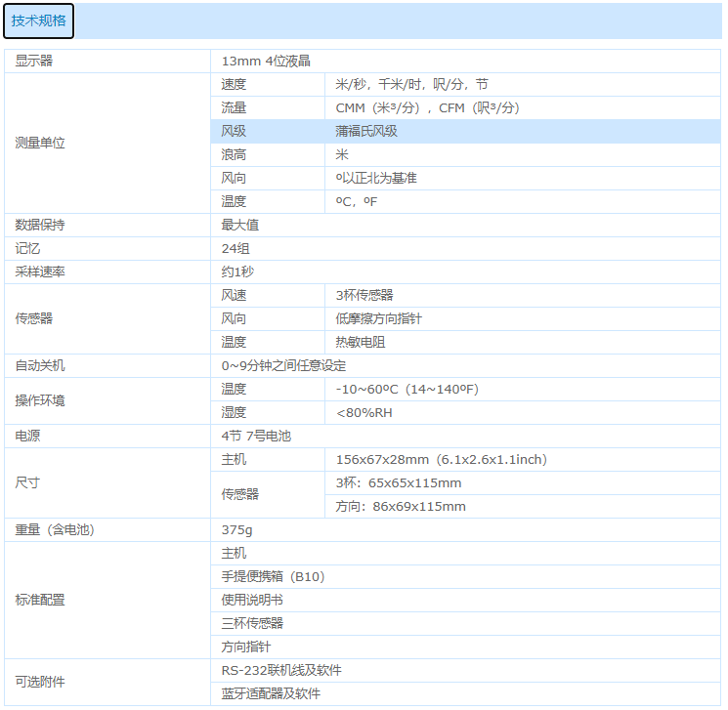Select the 采样速率 row label
The image size is (728, 710).
coord(40,271)
